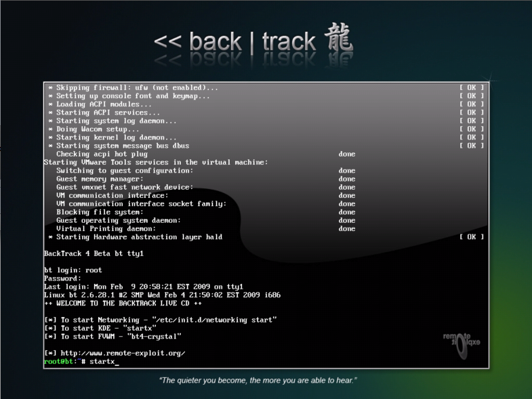Click 'To start FVWM - bt4-crystal' line
The height and width of the screenshot is (399, 532).
112,337
